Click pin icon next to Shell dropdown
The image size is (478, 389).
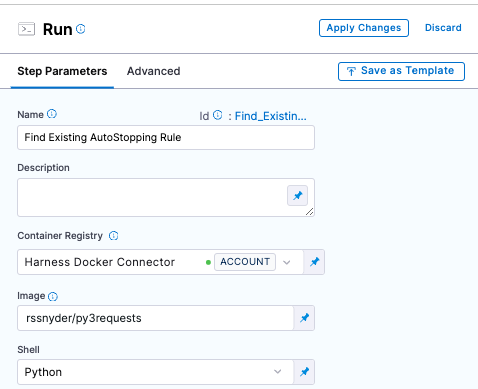(304, 372)
